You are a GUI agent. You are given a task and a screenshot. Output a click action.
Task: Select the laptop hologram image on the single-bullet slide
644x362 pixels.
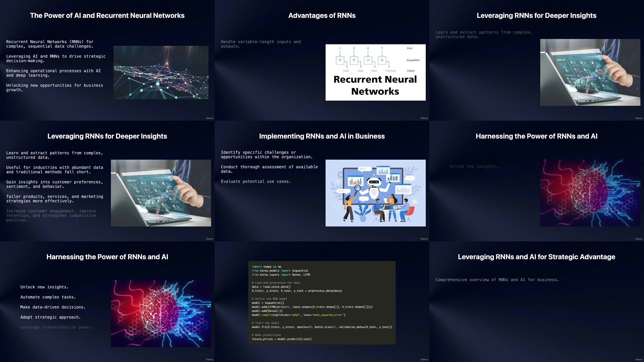pos(590,72)
